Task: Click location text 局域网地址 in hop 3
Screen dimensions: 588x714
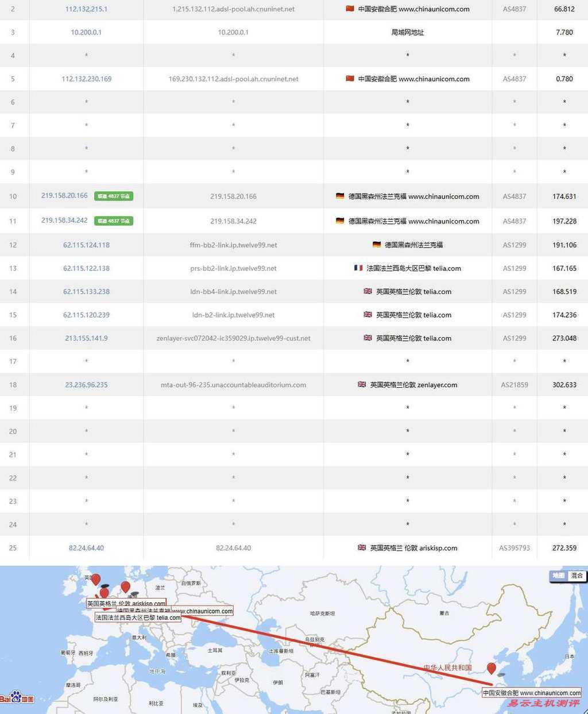Action: tap(408, 32)
